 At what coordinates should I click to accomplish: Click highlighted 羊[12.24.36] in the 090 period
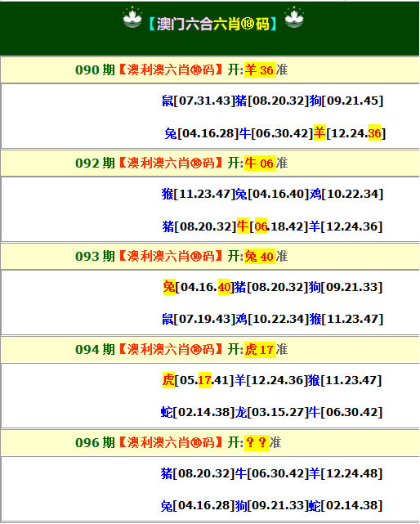click(x=350, y=133)
